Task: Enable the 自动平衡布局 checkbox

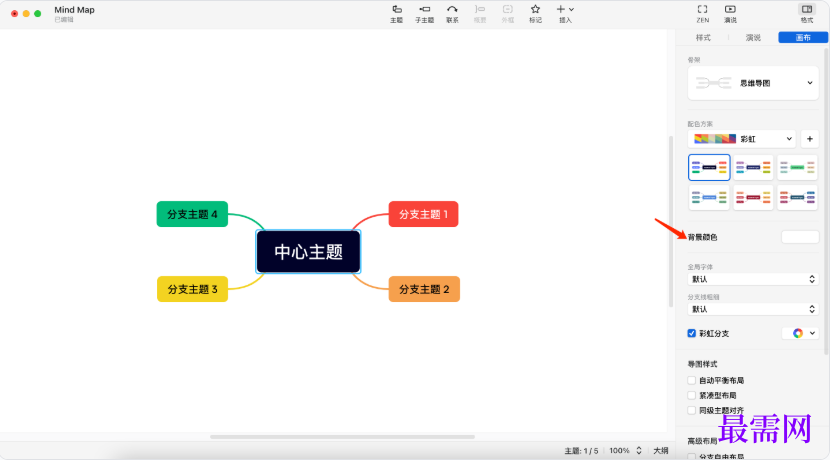Action: click(x=692, y=380)
